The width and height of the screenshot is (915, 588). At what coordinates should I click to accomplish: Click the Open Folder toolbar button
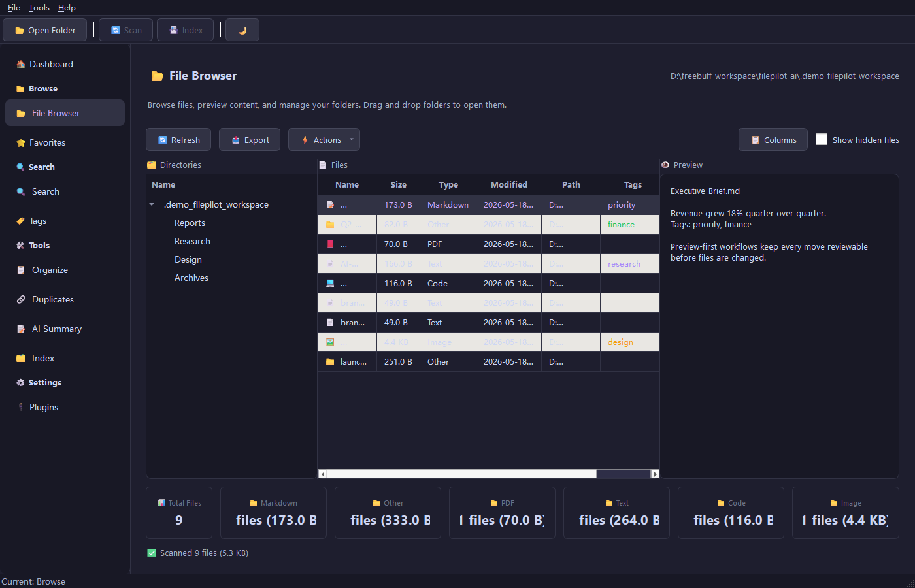[45, 30]
